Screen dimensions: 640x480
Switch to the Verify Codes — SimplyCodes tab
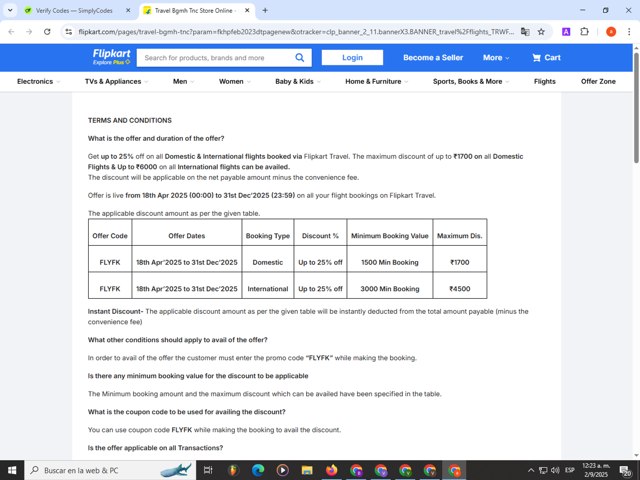(74, 11)
